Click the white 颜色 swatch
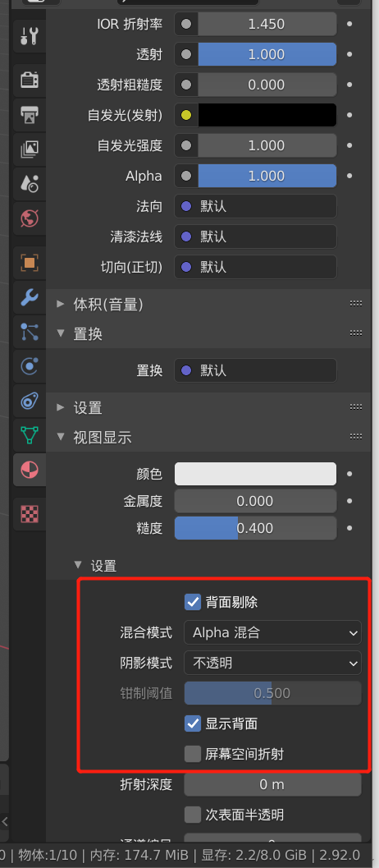The height and width of the screenshot is (868, 379). coord(256,474)
